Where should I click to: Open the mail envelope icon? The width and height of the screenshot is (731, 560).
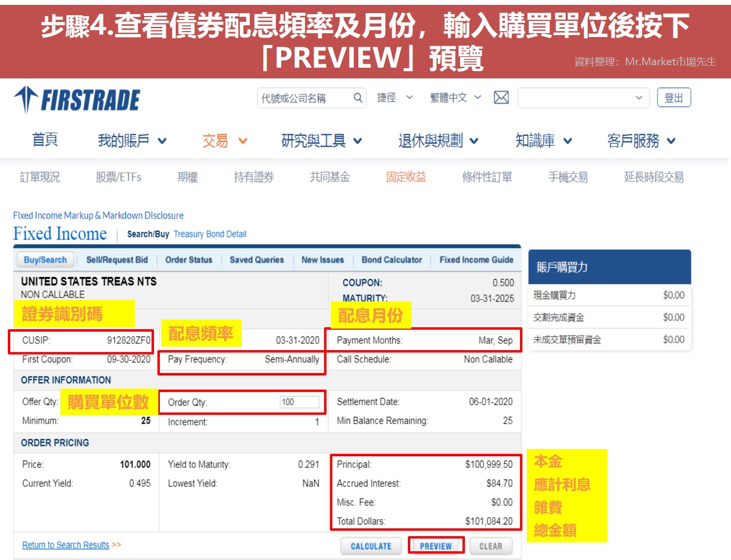[x=501, y=98]
